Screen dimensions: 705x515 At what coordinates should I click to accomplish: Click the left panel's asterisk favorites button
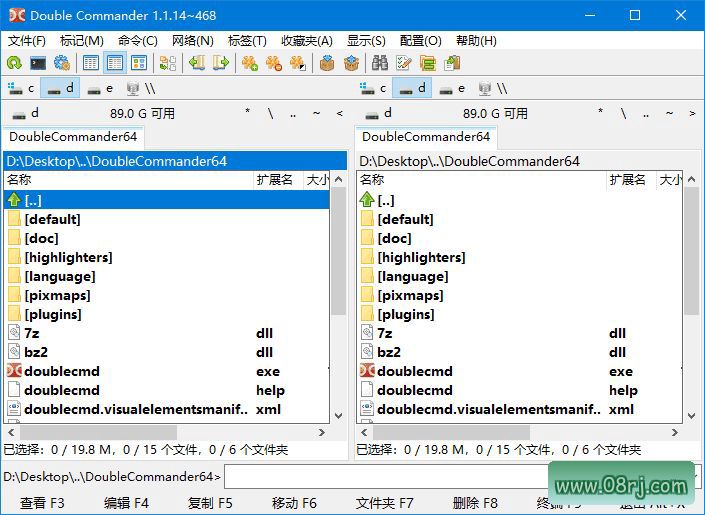248,112
